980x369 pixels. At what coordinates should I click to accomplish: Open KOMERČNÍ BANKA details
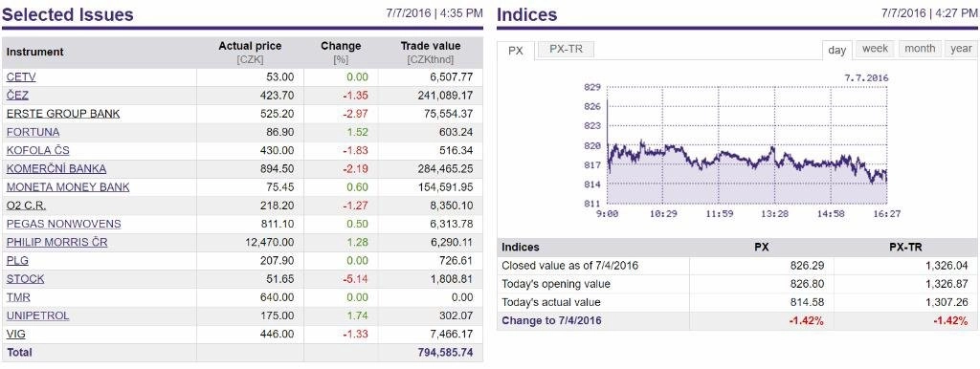56,168
